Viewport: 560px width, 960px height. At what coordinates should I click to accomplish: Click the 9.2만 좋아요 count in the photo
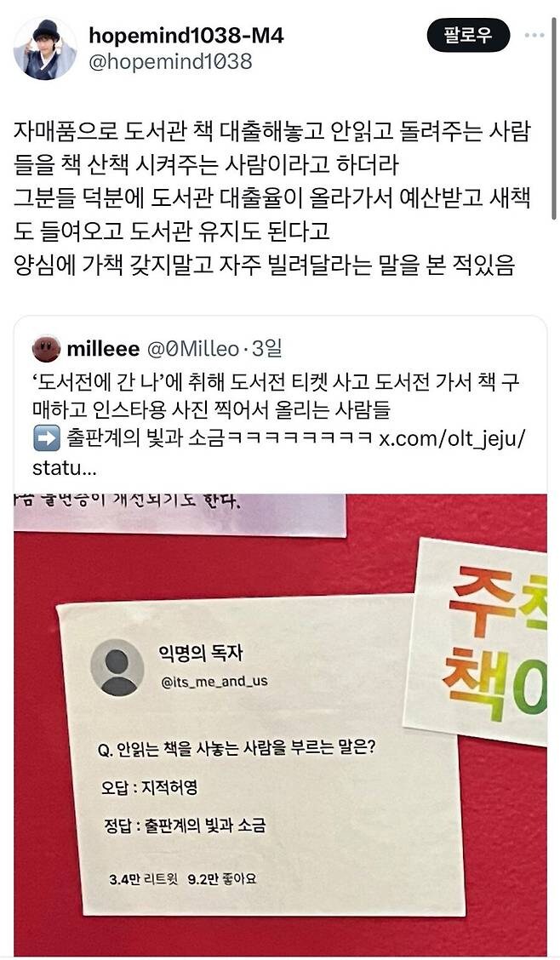[221, 879]
